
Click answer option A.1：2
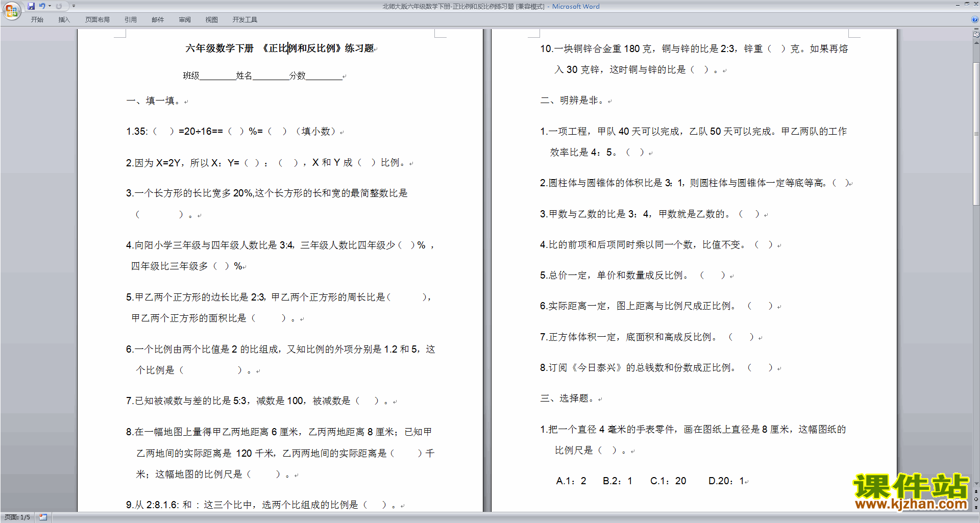pos(571,481)
